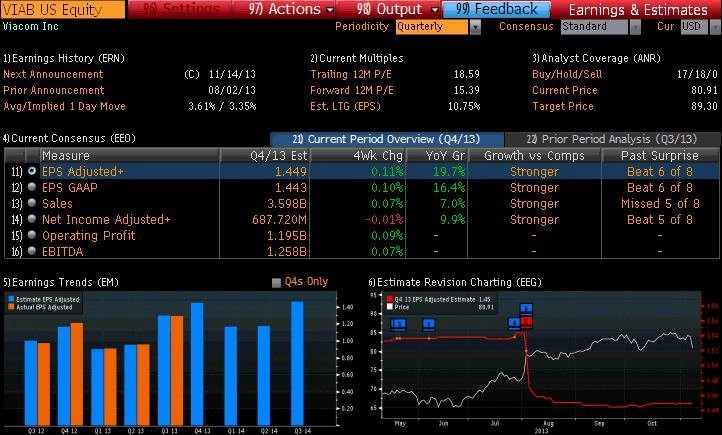Click the Sales estimate value 3.598B
The image size is (722, 435).
click(x=287, y=204)
